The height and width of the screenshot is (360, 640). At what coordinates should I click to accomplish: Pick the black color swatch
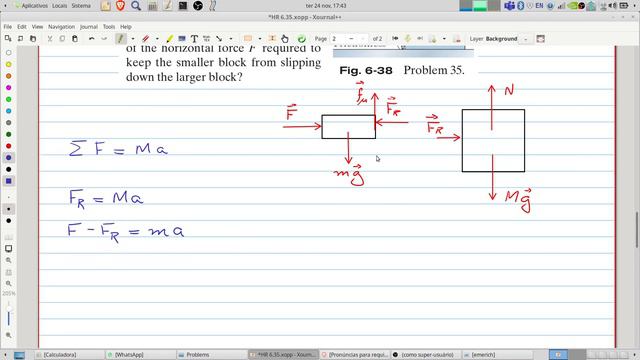[9, 169]
